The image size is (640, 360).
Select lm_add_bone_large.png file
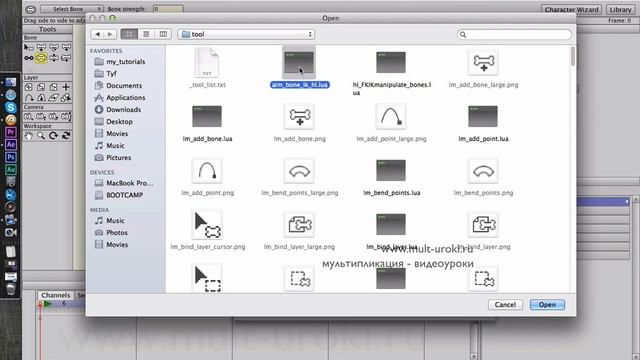[483, 68]
